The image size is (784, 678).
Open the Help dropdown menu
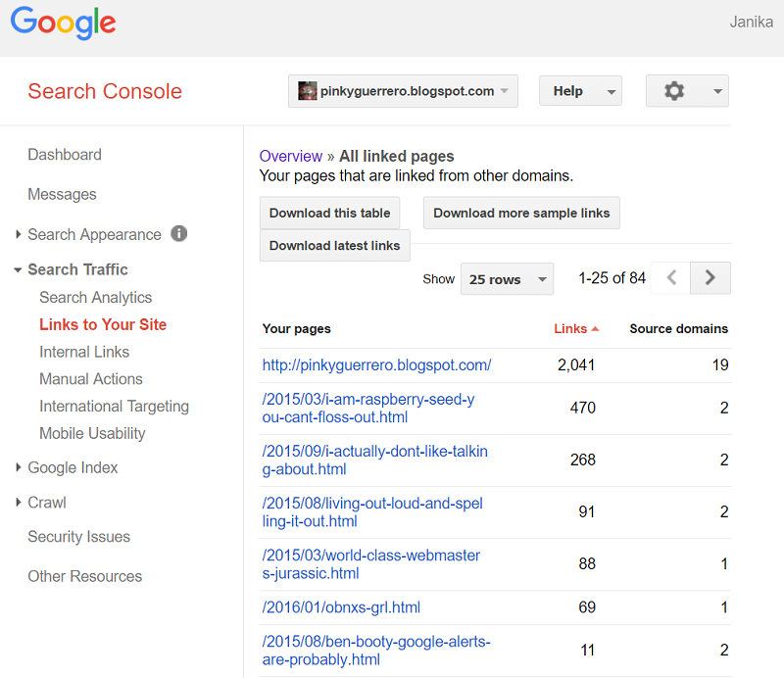(x=580, y=91)
